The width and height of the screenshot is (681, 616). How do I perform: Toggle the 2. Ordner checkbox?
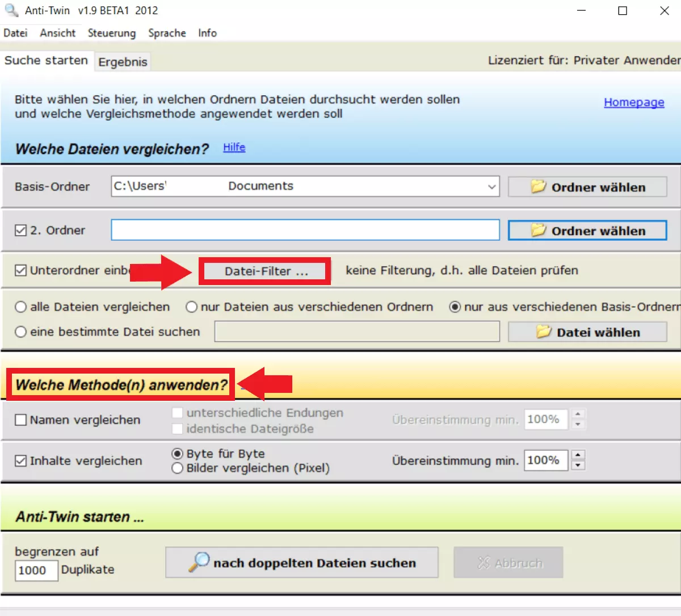(x=21, y=231)
